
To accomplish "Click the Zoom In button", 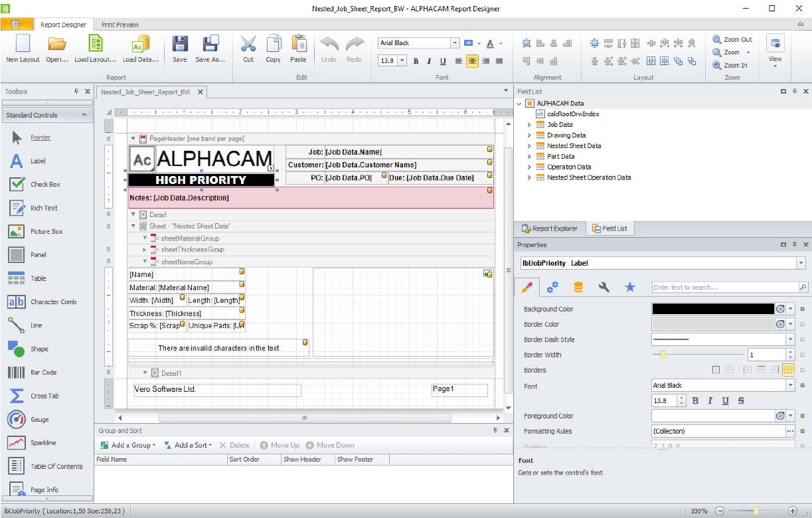I will (730, 65).
